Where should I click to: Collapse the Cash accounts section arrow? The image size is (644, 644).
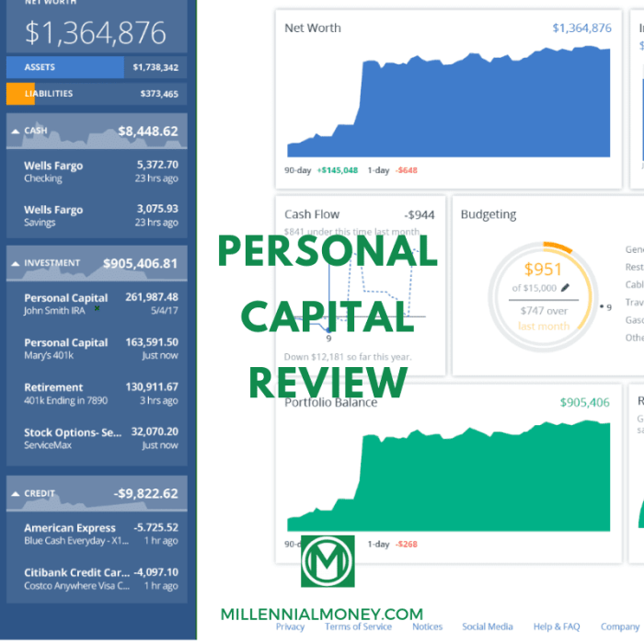tap(16, 132)
